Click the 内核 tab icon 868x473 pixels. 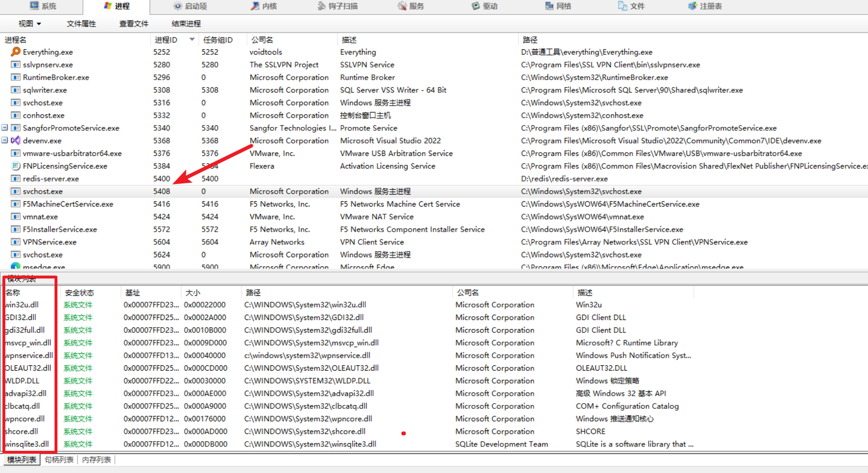click(255, 6)
